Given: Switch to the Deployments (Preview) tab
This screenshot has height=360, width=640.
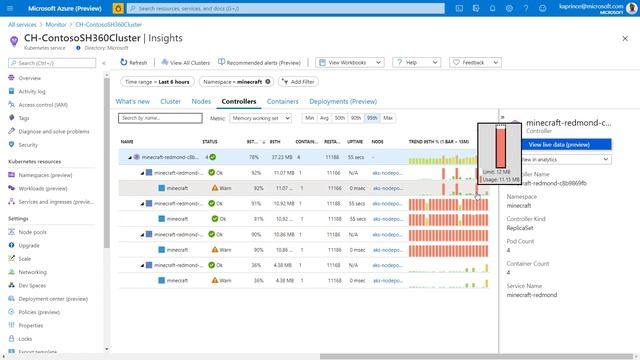Looking at the screenshot, I should coord(343,101).
